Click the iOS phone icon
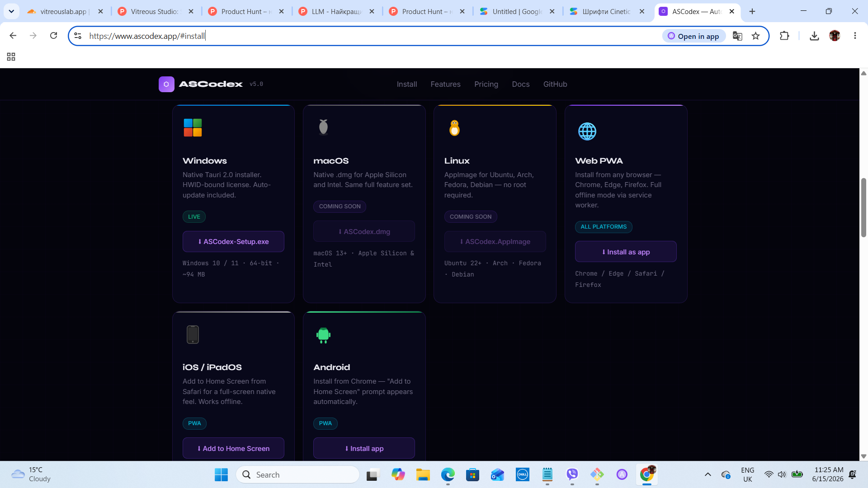868x488 pixels. (193, 335)
